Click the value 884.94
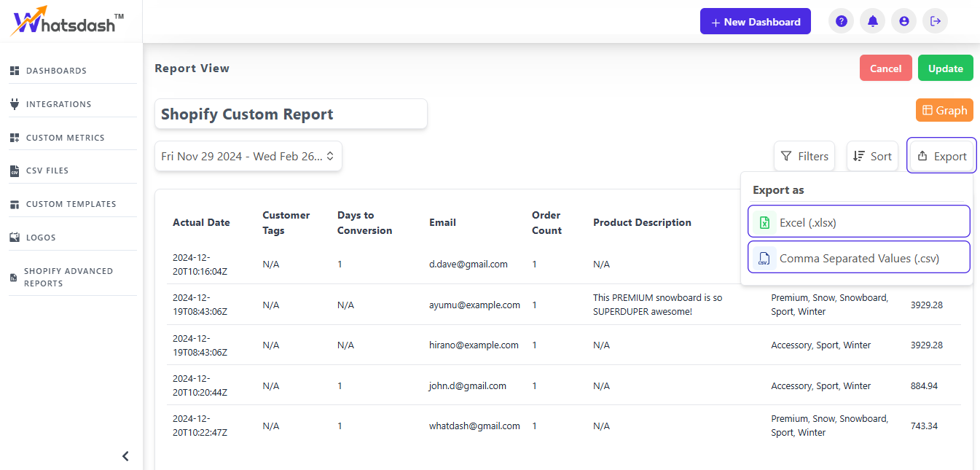This screenshot has height=470, width=980. pyautogui.click(x=924, y=386)
